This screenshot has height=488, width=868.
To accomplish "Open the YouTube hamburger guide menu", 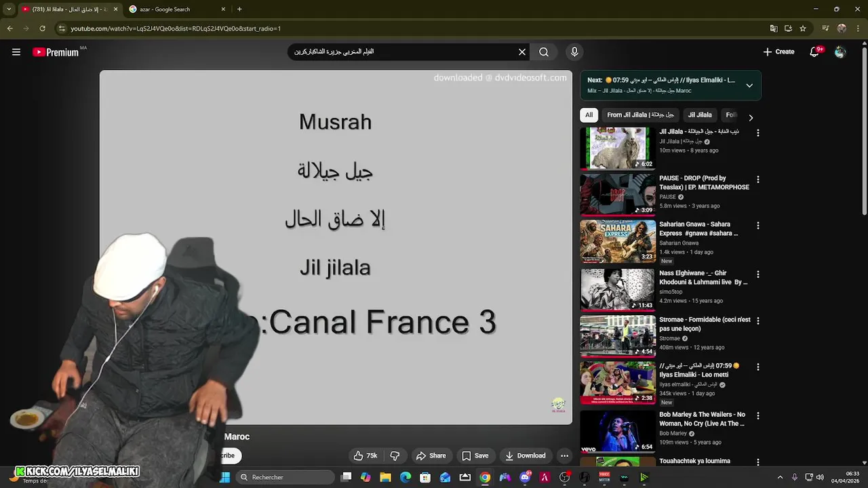I will pos(16,52).
